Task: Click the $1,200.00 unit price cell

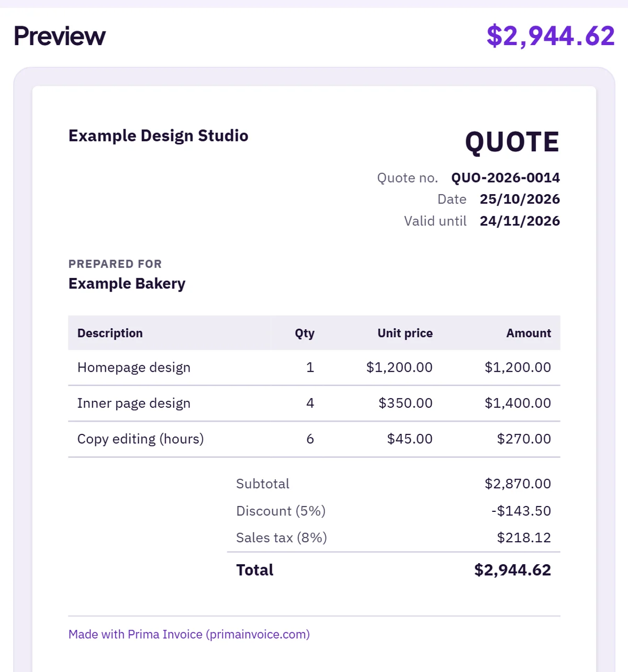Action: 399,367
